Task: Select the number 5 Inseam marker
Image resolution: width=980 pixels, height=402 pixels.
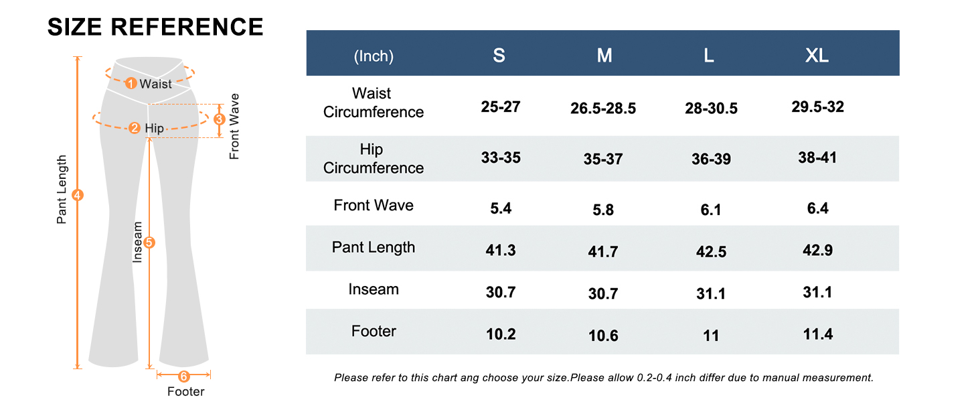Action: [x=149, y=243]
